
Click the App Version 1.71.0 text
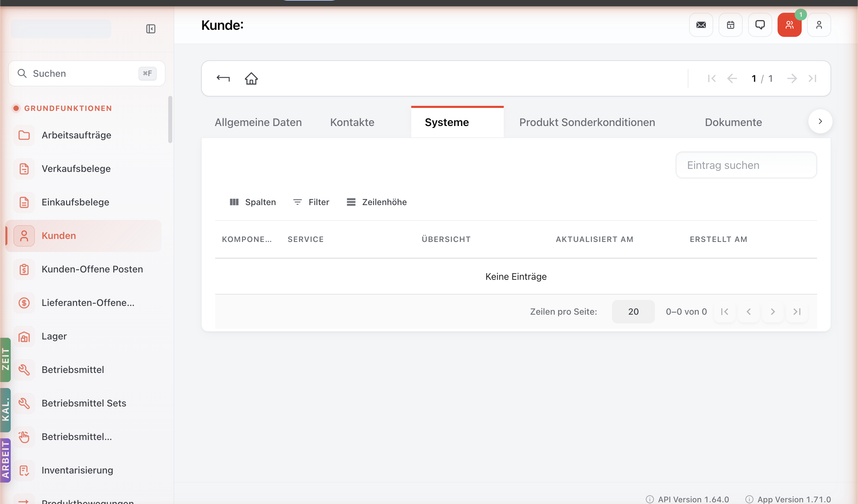(794, 499)
